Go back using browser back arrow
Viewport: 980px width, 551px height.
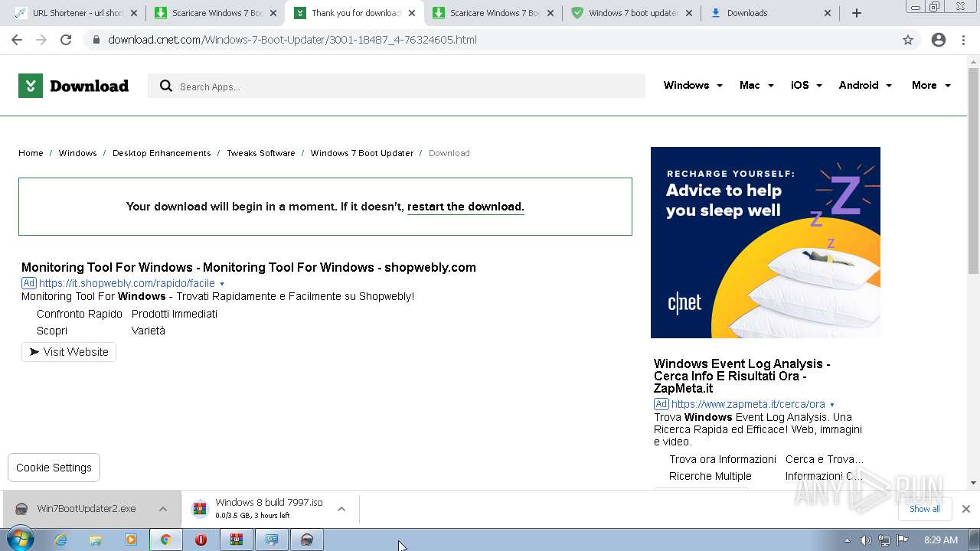click(17, 40)
